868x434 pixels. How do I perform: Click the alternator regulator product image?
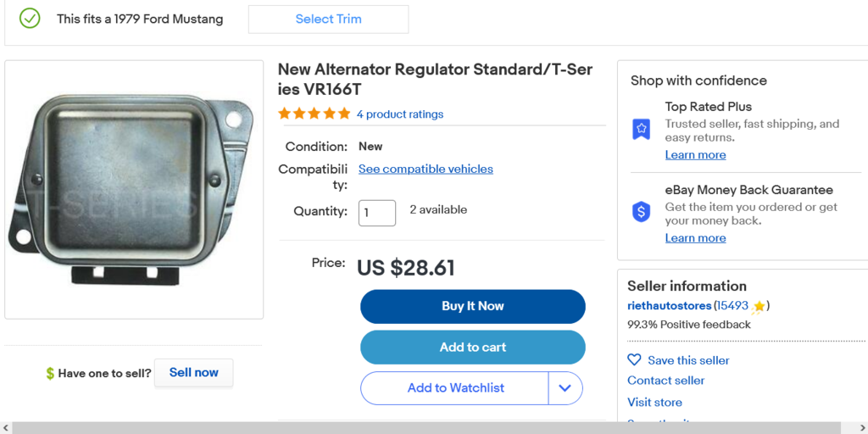pyautogui.click(x=133, y=190)
